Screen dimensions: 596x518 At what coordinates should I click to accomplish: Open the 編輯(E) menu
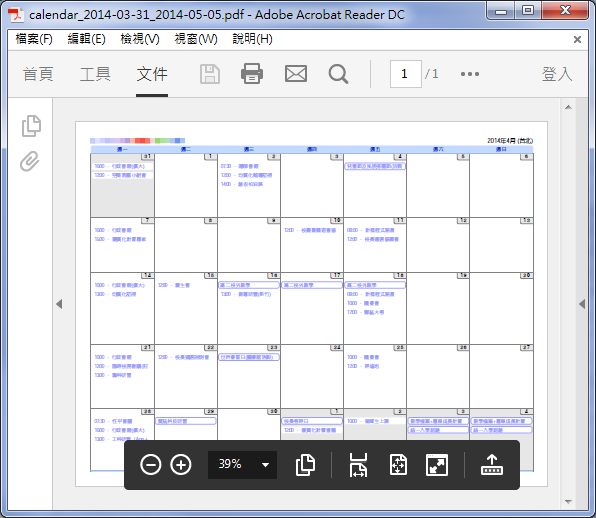pos(86,39)
